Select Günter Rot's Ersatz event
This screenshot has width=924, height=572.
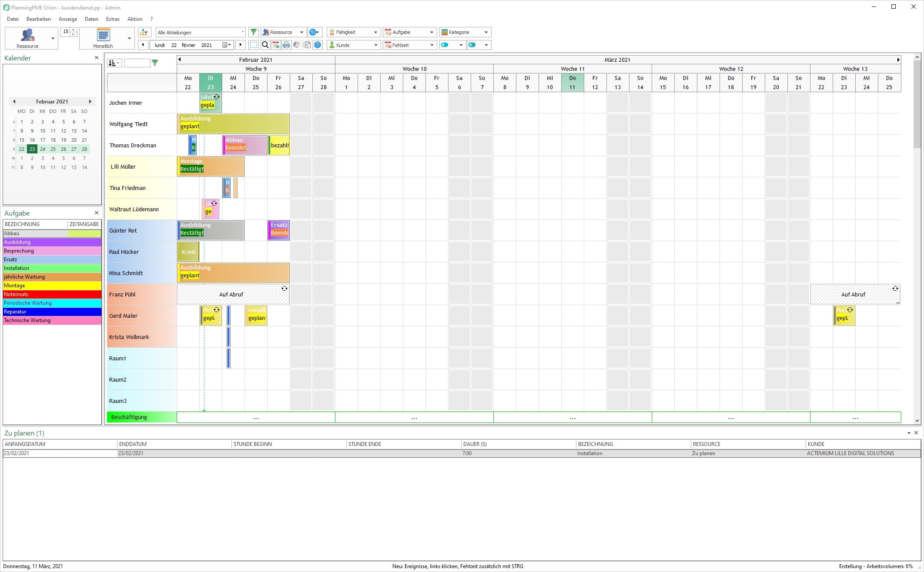coord(278,230)
